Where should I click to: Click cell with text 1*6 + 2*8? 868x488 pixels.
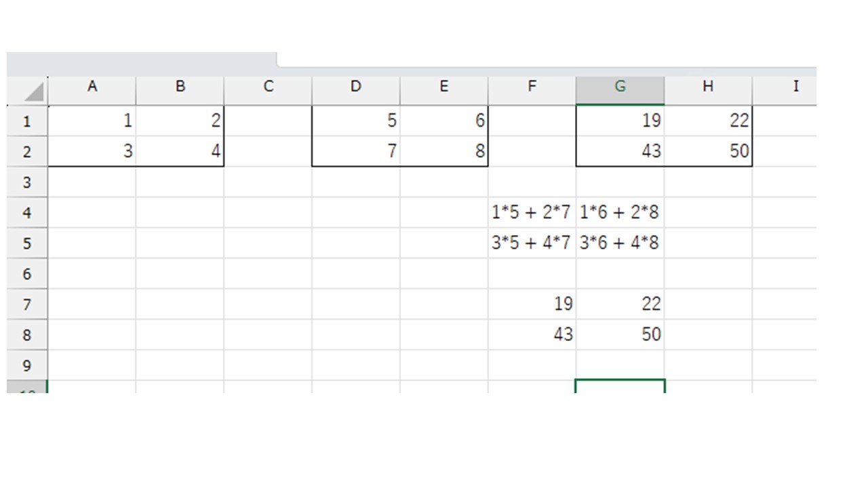pos(620,213)
